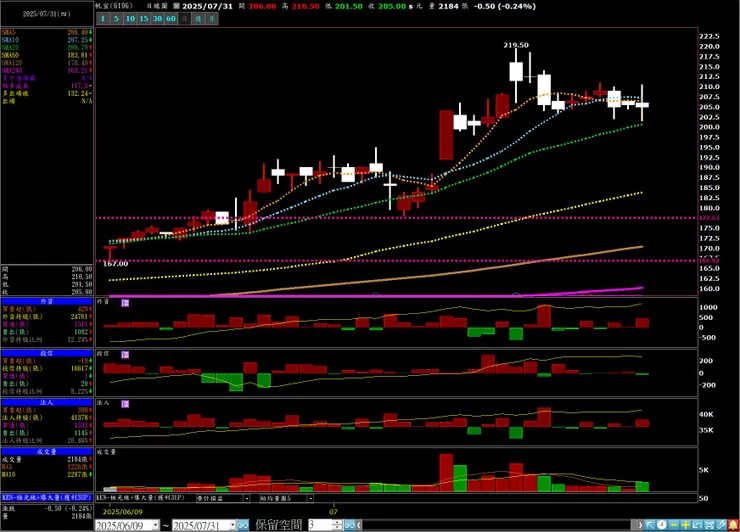Select the monthly (月) timeframe button
Viewport: 740px width, 532px height.
tap(212, 19)
